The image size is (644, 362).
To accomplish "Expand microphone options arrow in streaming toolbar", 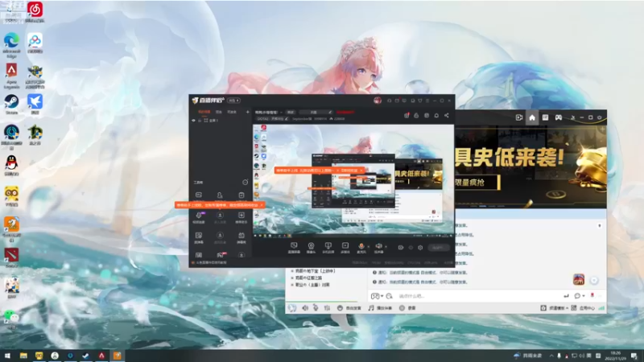I will point(368,247).
